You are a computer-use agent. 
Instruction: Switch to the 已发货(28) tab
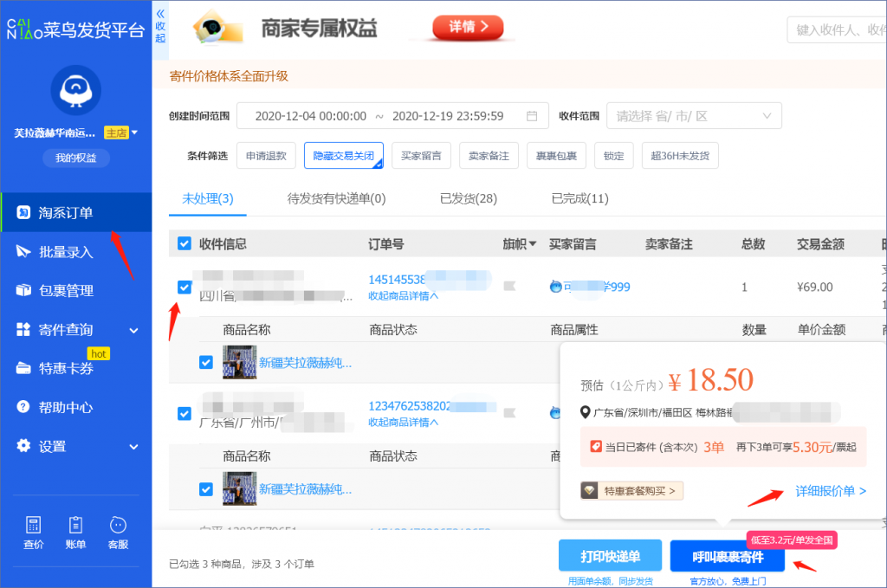click(x=469, y=198)
